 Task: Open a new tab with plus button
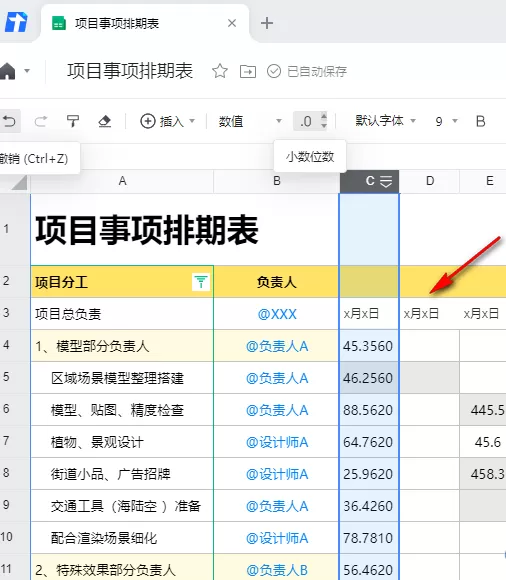[x=267, y=23]
